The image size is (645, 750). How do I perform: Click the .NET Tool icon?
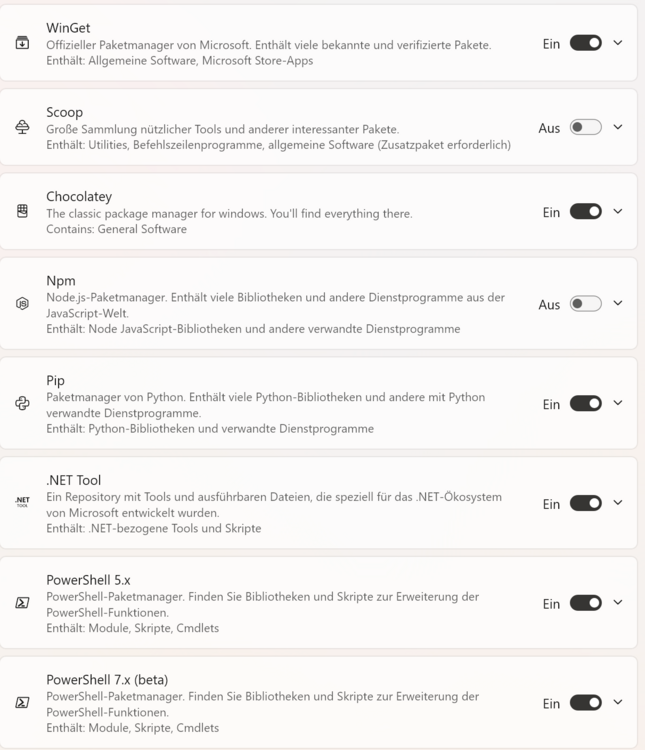pos(22,503)
